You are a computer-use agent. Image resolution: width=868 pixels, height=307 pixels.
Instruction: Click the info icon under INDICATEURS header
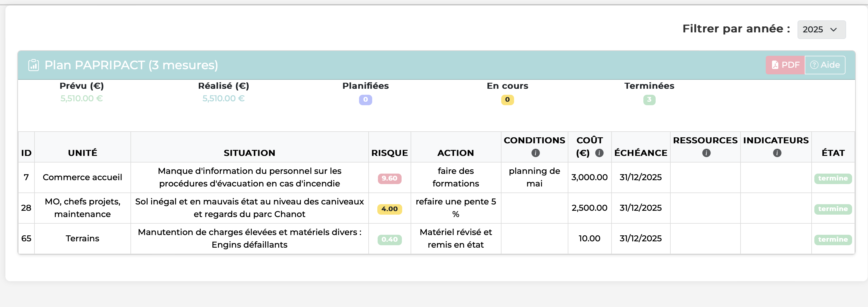point(777,153)
